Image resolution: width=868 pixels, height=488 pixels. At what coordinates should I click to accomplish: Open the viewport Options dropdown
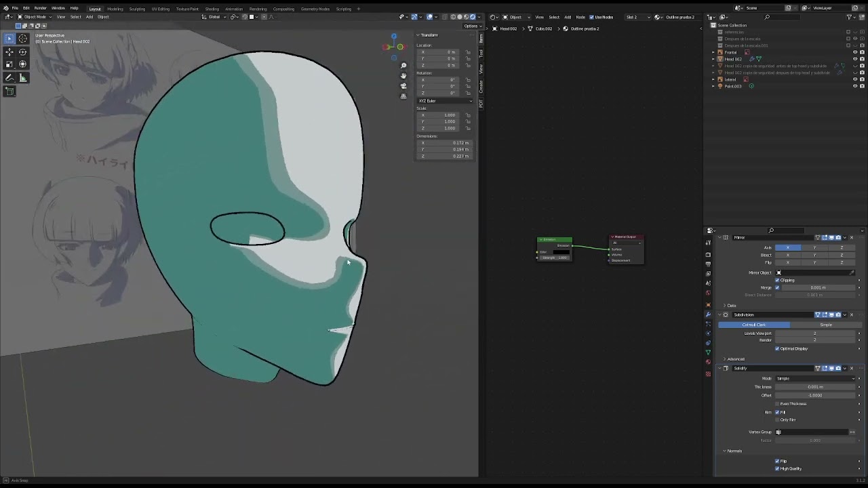[x=471, y=26]
